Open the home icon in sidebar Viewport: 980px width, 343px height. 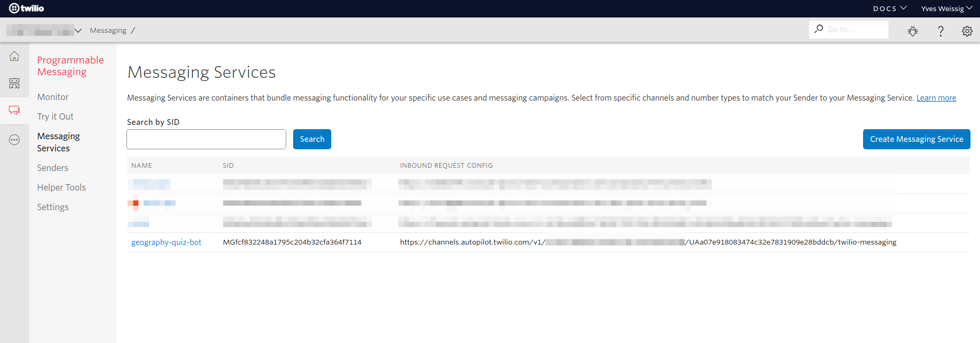tap(14, 56)
